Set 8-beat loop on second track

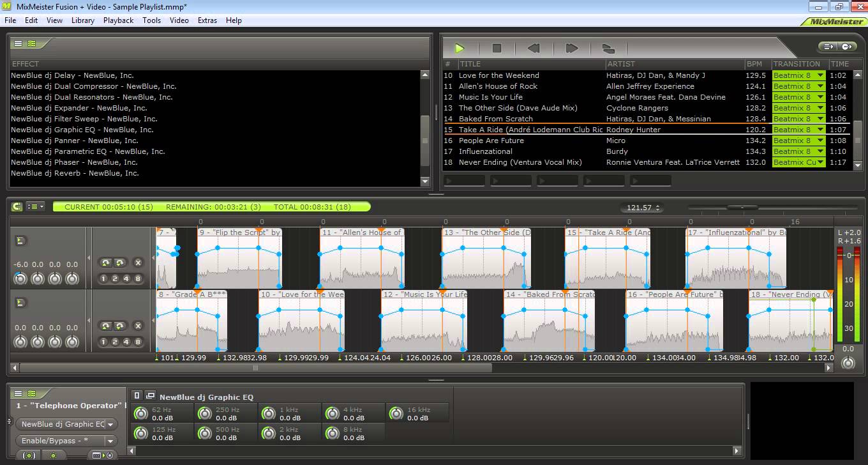pyautogui.click(x=138, y=342)
